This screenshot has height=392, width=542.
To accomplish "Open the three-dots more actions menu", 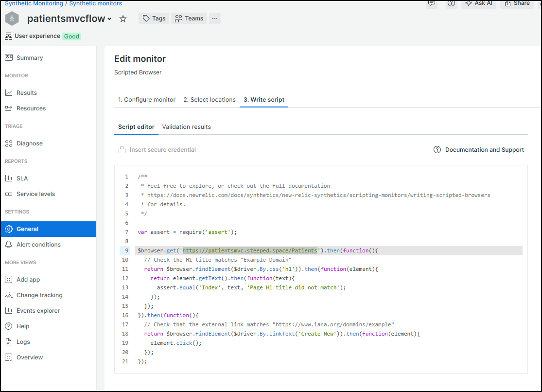I will [215, 18].
